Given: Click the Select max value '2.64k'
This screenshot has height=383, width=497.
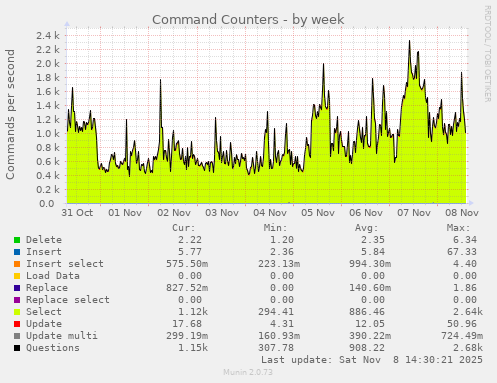Looking at the screenshot, I should (468, 312).
